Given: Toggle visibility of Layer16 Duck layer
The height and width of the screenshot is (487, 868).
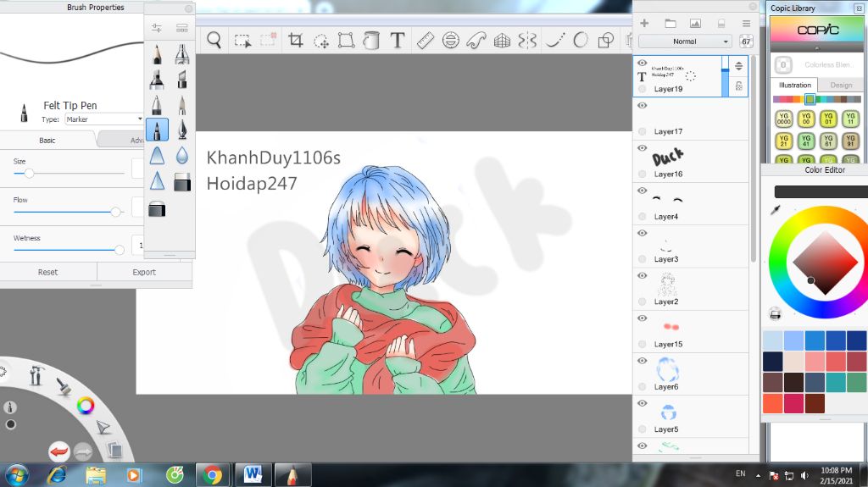Looking at the screenshot, I should tap(643, 147).
